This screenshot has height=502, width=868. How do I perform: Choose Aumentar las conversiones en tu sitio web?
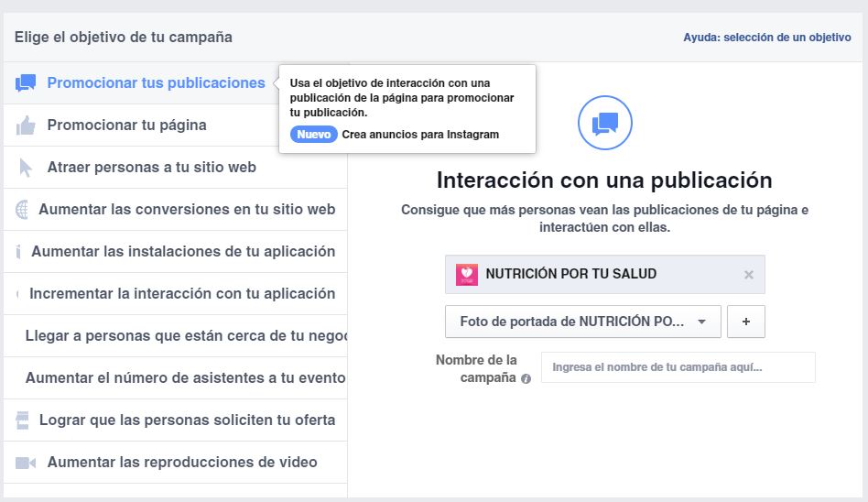click(x=176, y=210)
